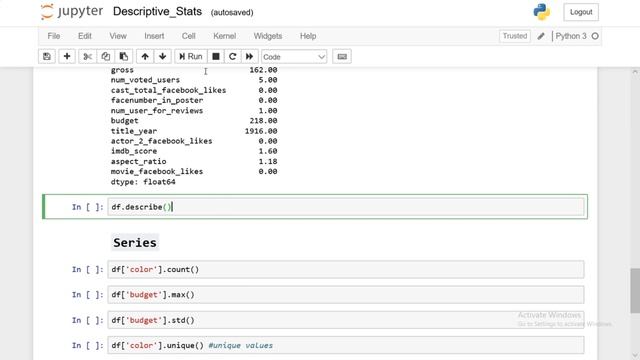Click the imdb_score output row
The height and width of the screenshot is (360, 640).
tap(194, 151)
